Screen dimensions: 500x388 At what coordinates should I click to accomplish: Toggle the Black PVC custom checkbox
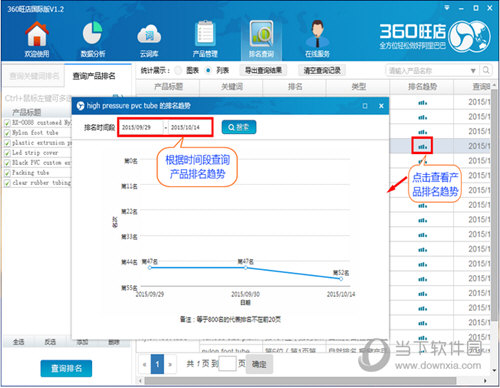7,163
